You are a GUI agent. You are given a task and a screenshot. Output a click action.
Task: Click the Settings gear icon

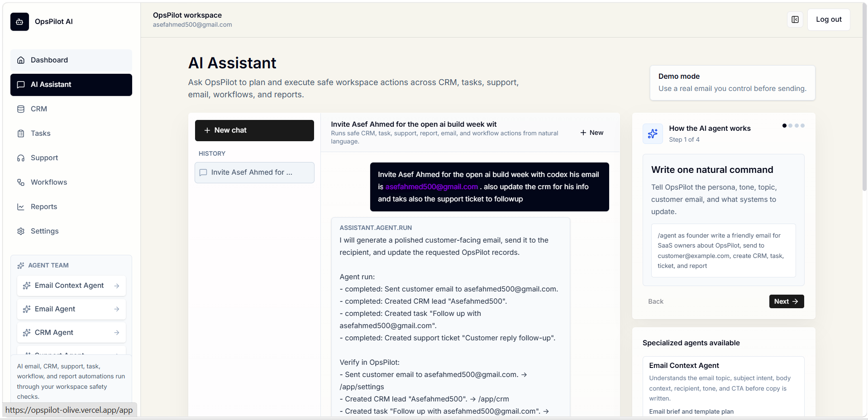(21, 231)
